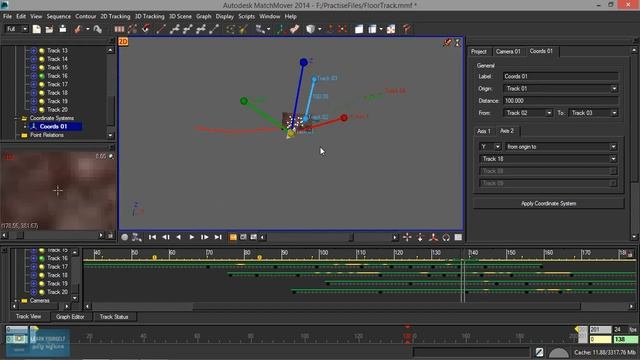
Task: Toggle the icon beside Track 17 in Track View
Action: pyautogui.click(x=33, y=267)
